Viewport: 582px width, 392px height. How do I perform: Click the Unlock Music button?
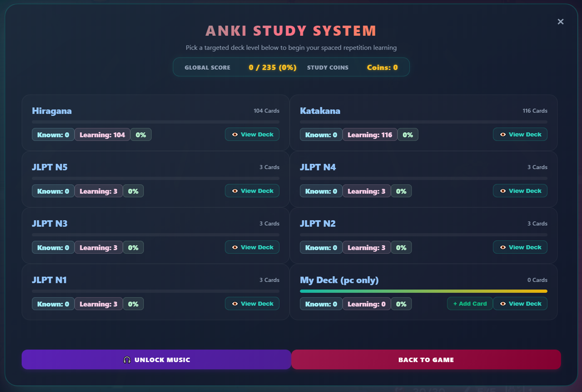click(x=156, y=360)
